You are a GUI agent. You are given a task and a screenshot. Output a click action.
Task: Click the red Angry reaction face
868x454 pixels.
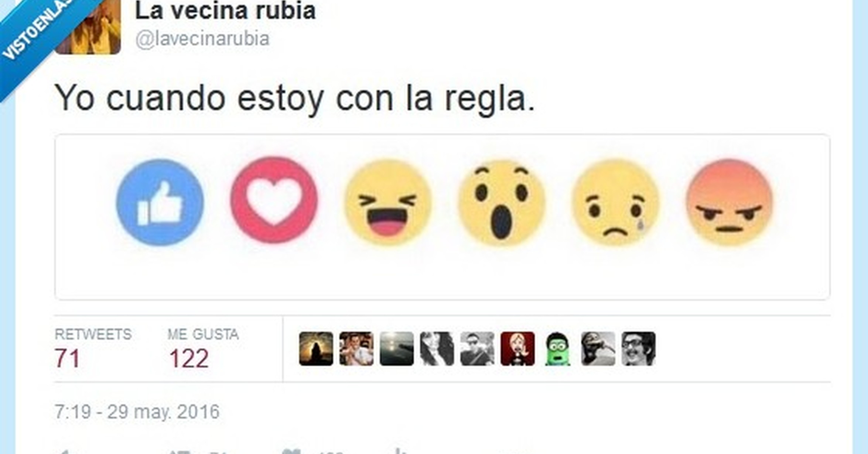(x=729, y=202)
